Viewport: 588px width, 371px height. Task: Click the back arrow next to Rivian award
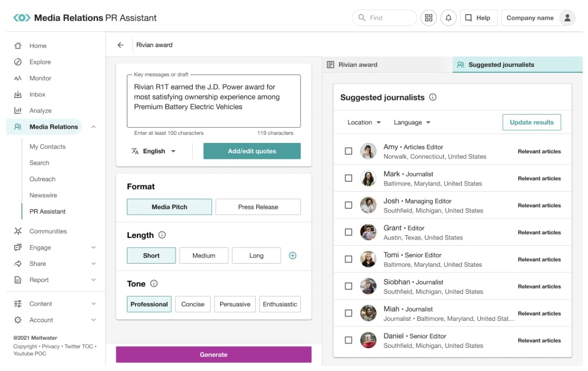pyautogui.click(x=121, y=44)
